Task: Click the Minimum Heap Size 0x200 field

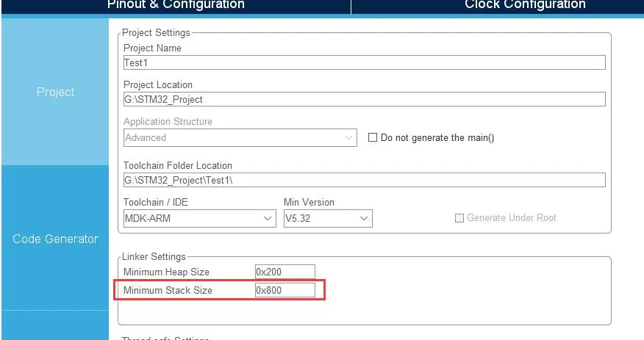Action: (285, 272)
